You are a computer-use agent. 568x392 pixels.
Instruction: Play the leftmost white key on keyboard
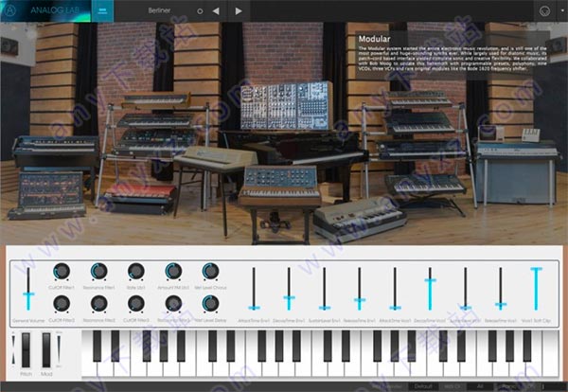(88, 369)
